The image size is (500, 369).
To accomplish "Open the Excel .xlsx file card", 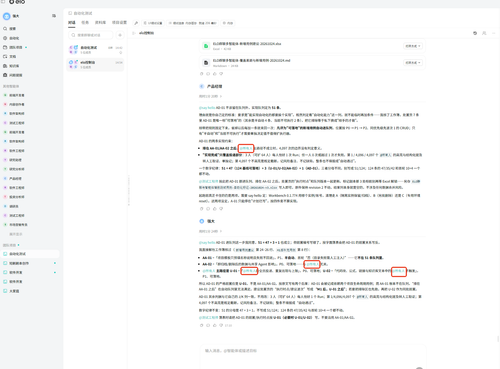I will (313, 46).
